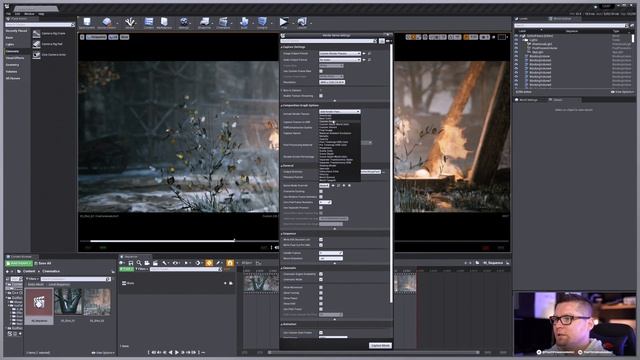This screenshot has height=360, width=640.
Task: Click the Include Render Passes dropdown box
Action: point(340,111)
